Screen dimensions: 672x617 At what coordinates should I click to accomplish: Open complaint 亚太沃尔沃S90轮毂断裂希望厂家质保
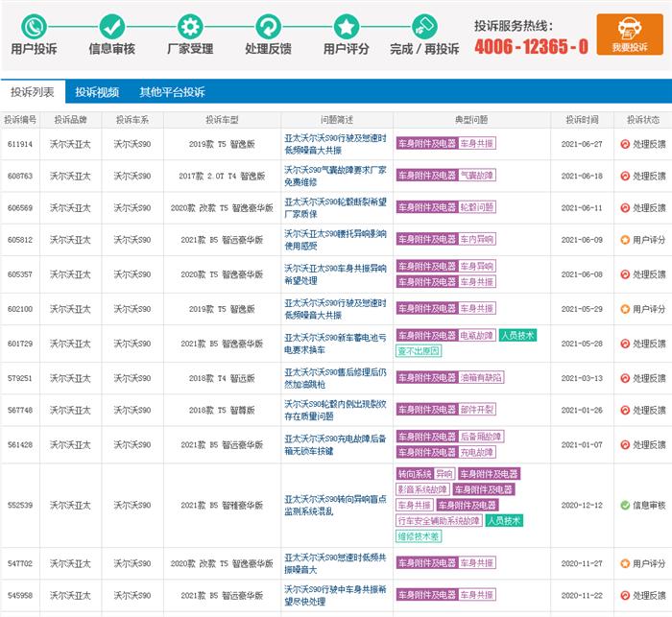click(335, 208)
